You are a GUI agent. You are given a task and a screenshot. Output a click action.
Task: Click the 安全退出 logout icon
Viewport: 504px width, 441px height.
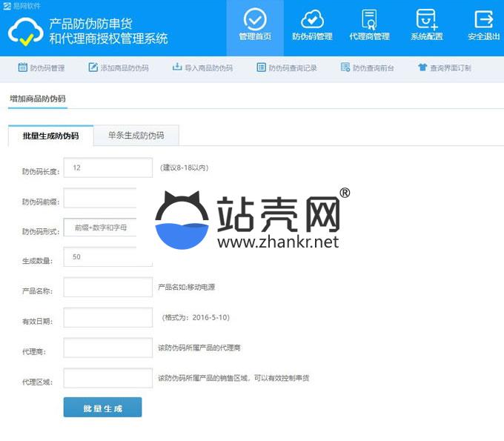coord(483,19)
